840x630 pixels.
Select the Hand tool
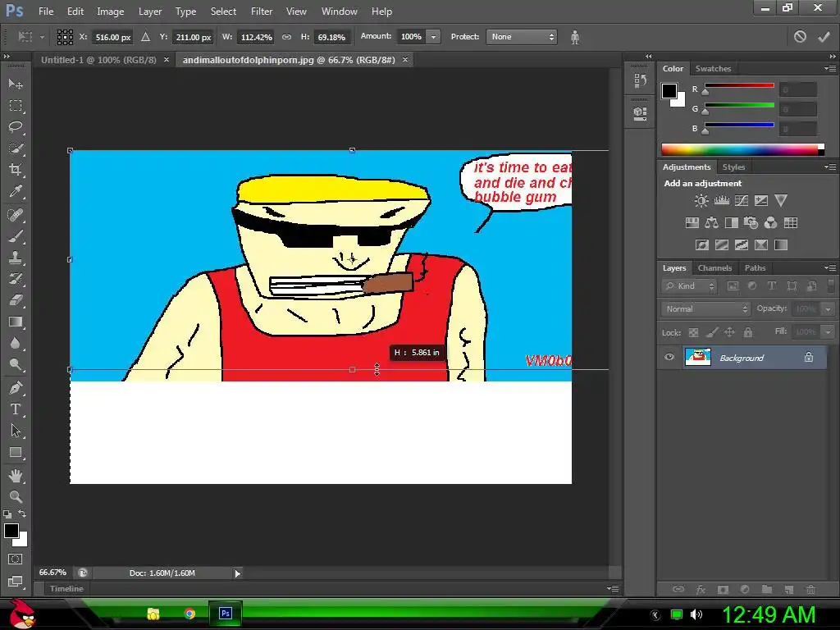click(x=16, y=475)
